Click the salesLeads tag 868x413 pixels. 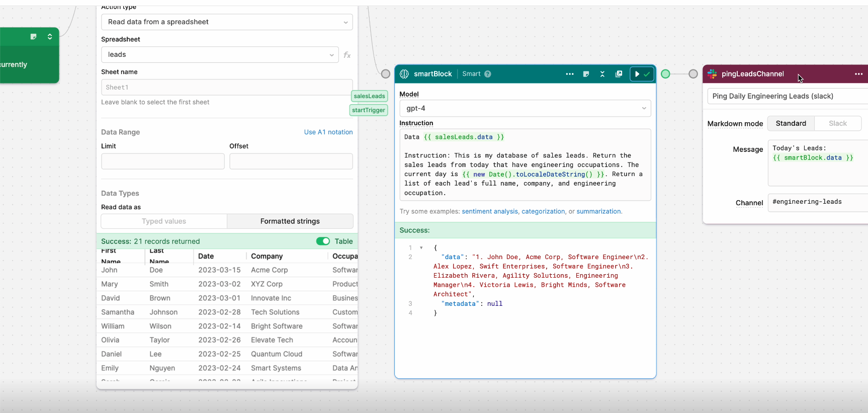click(369, 96)
